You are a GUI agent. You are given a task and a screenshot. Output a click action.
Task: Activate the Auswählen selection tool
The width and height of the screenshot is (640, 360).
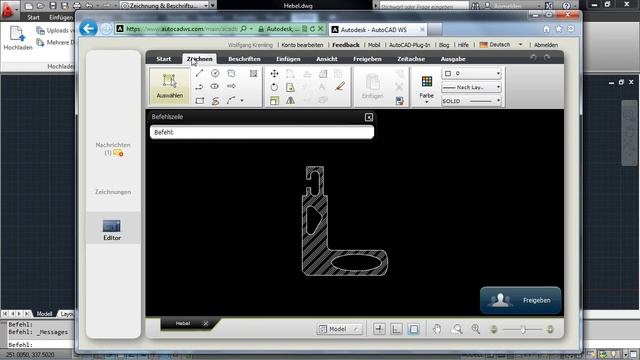point(169,87)
